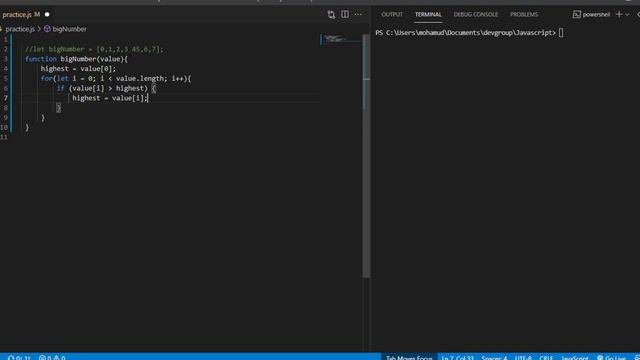
Task: Switch to the DEBUG CONSOLE panel tab
Action: pyautogui.click(x=476, y=14)
